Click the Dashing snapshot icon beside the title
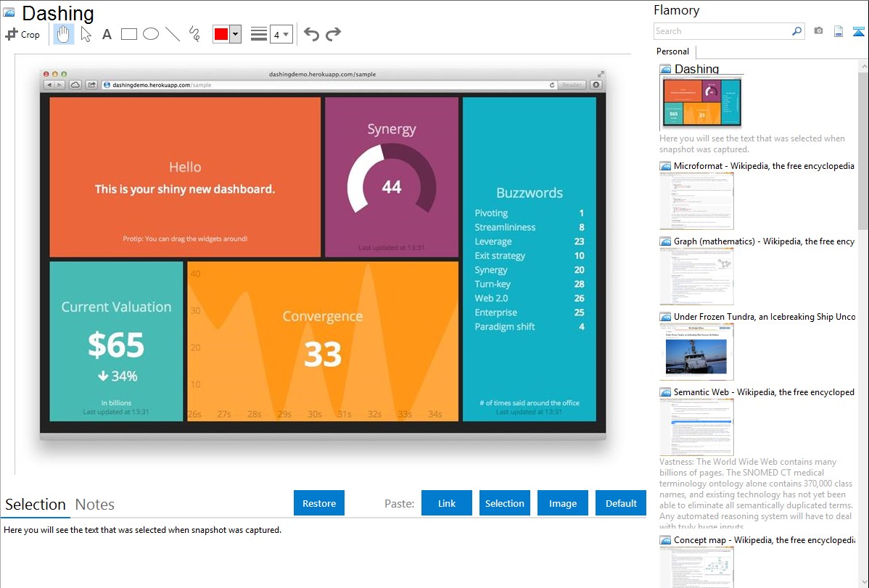 [9, 13]
